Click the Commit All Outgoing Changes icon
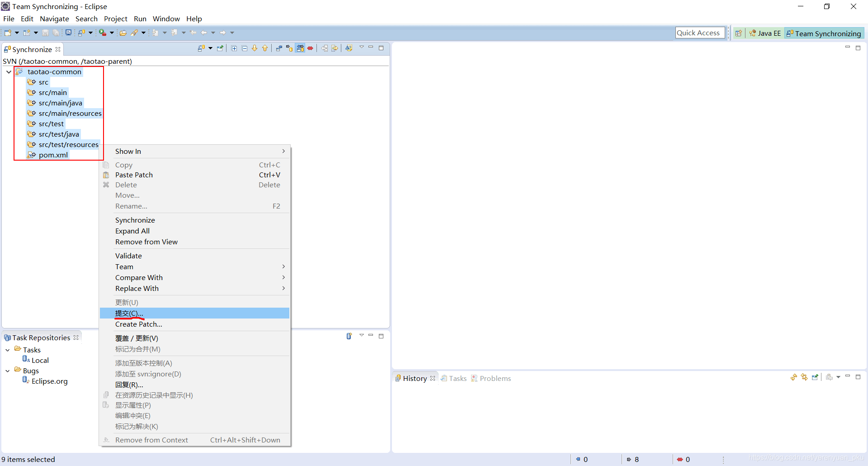This screenshot has height=466, width=868. [x=335, y=48]
